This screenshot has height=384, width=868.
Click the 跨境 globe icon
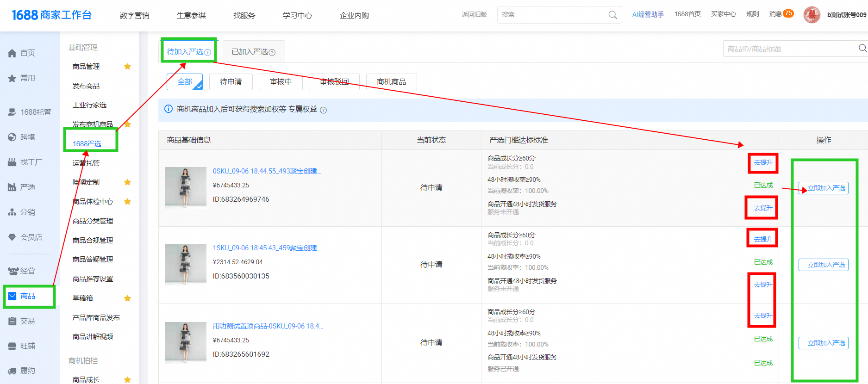click(x=12, y=137)
